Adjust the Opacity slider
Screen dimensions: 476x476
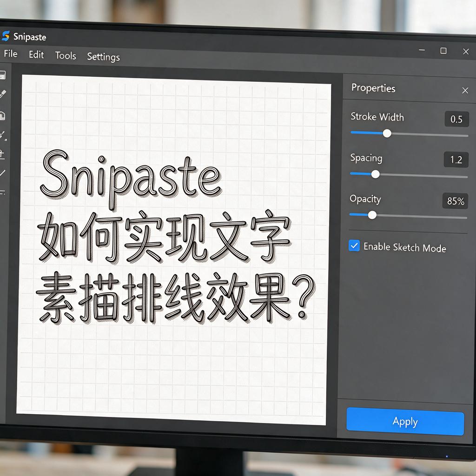tap(408, 216)
